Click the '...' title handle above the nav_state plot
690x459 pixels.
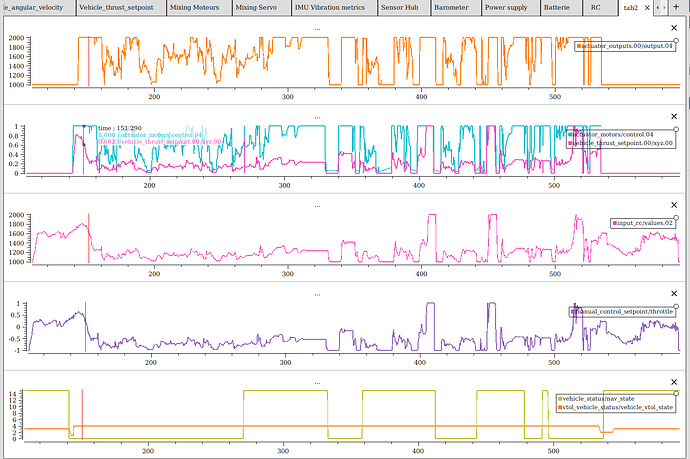[317, 383]
